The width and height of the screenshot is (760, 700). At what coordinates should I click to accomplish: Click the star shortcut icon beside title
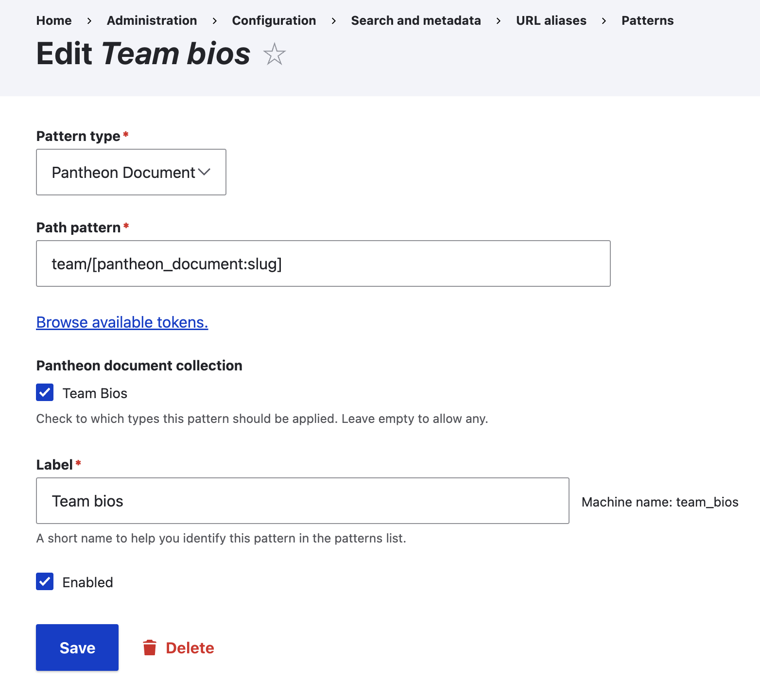[x=275, y=54]
